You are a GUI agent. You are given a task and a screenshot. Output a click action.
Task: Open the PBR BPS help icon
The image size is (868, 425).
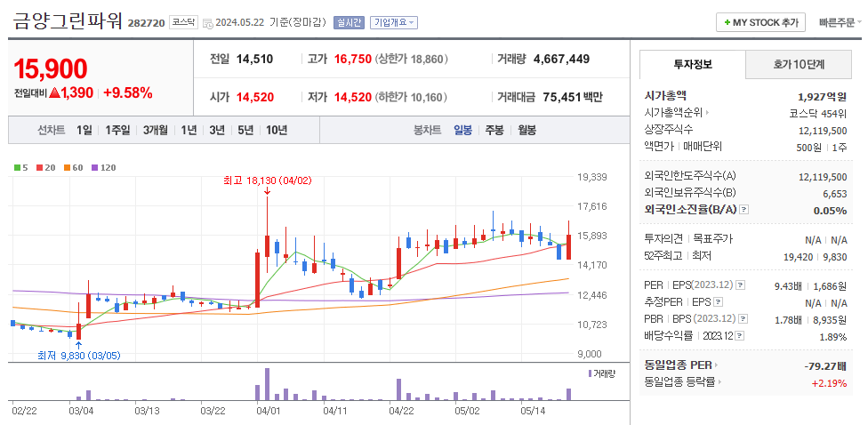[743, 319]
